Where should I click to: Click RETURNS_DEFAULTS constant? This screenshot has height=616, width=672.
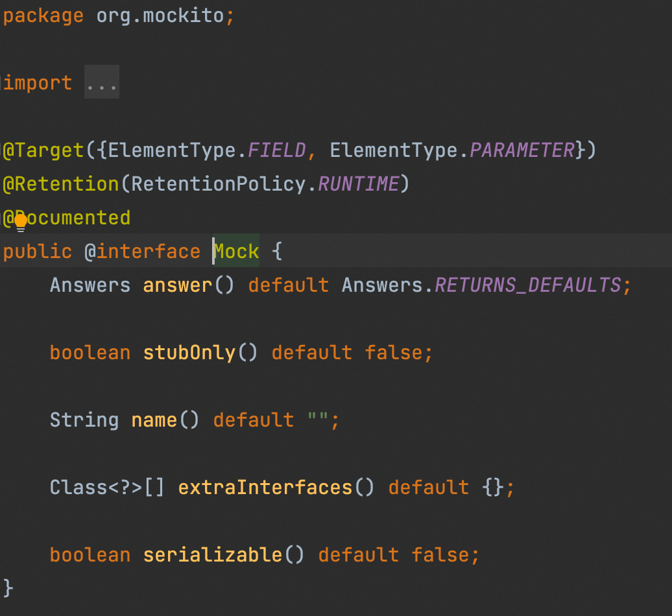(528, 285)
